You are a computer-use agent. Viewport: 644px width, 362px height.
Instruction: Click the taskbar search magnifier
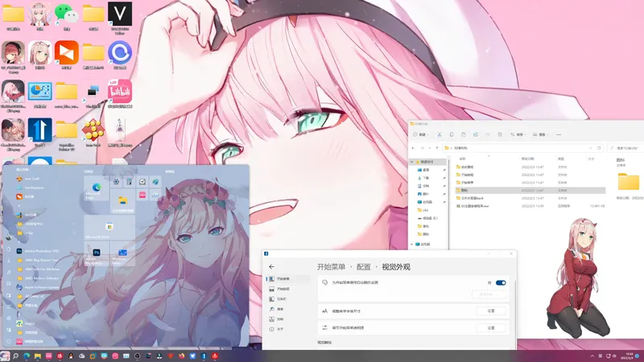coord(15,356)
